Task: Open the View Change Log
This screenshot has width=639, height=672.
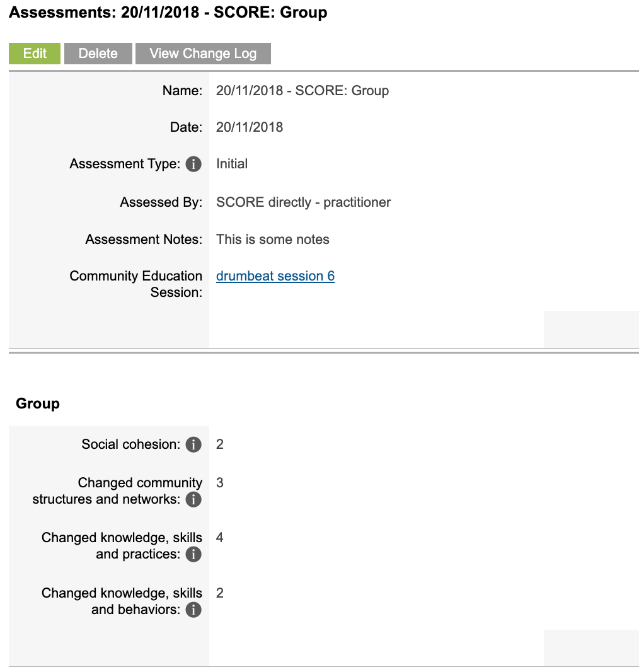Action: 203,54
